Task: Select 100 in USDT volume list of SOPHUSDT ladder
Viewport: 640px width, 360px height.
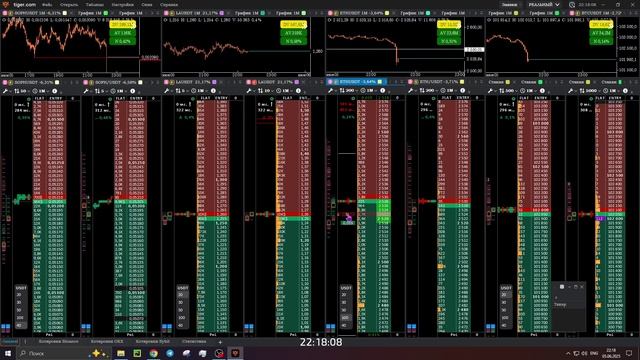Action: [x=20, y=318]
